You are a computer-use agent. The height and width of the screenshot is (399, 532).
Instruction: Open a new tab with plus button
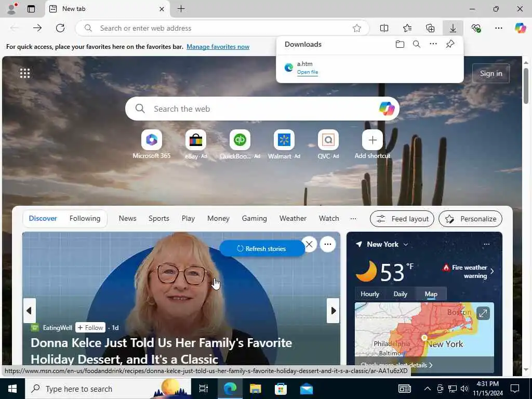pos(181,9)
